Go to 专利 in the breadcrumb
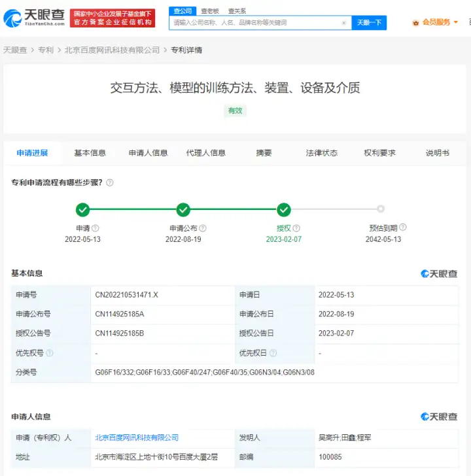This screenshot has width=471, height=476. pos(46,50)
